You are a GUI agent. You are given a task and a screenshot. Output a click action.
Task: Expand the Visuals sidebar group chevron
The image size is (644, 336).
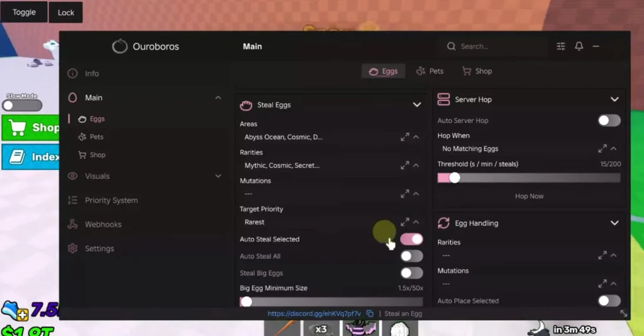[218, 176]
